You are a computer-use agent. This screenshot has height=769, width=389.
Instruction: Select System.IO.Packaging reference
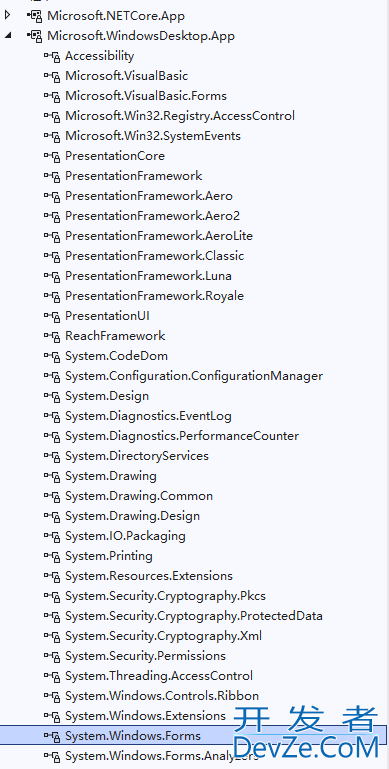tap(125, 536)
